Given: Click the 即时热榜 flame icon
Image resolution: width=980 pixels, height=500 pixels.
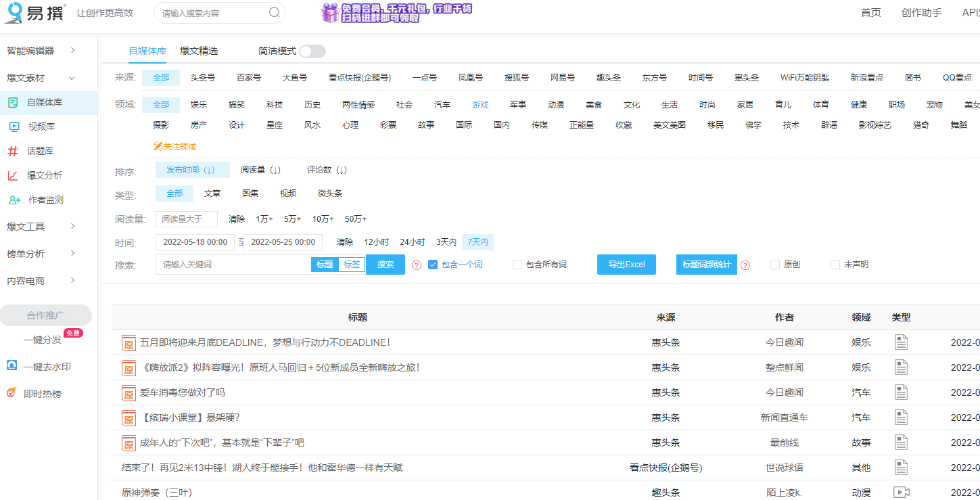Looking at the screenshot, I should tap(11, 393).
